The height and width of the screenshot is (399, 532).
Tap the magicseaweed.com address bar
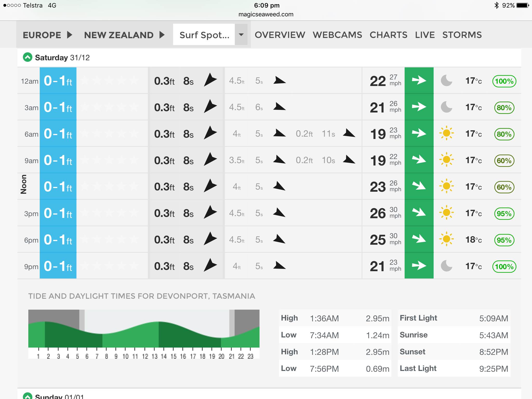(266, 14)
